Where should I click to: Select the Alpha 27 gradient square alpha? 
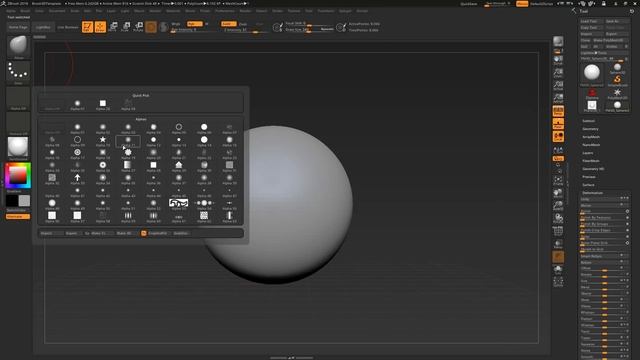[x=128, y=166]
